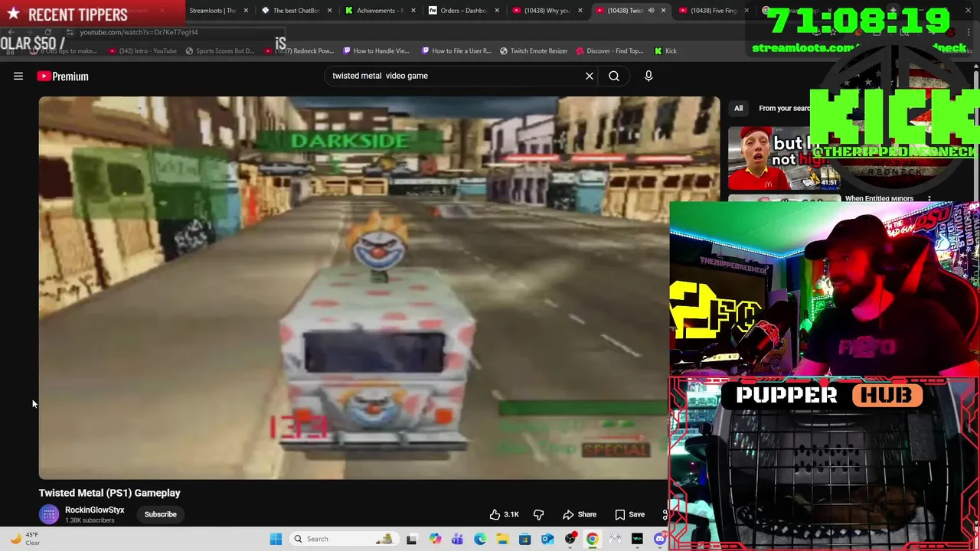The height and width of the screenshot is (551, 980).
Task: Switch to the Orders Dashboard tab
Action: point(458,11)
